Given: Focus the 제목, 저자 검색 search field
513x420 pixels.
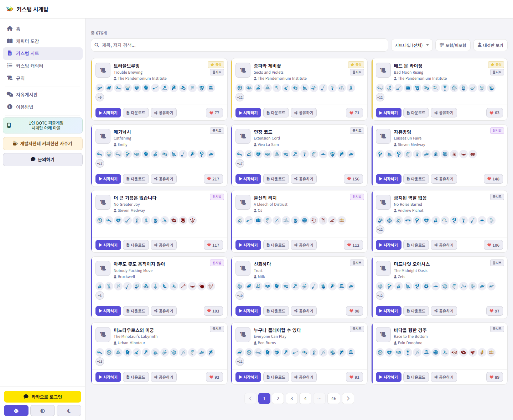Looking at the screenshot, I should pyautogui.click(x=239, y=45).
